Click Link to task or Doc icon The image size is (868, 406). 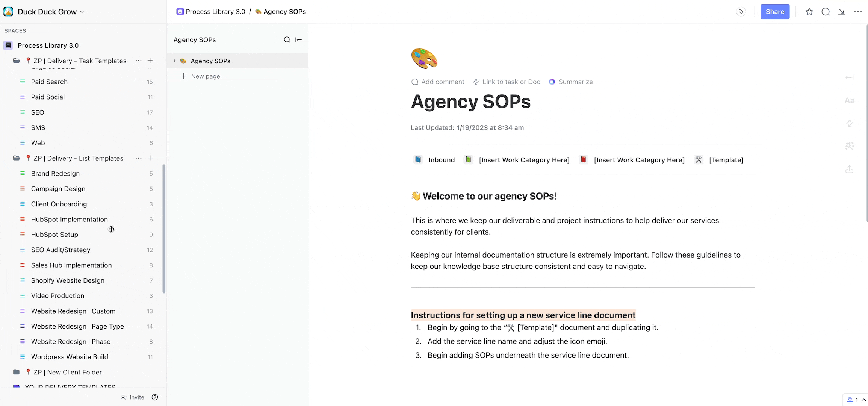tap(475, 82)
